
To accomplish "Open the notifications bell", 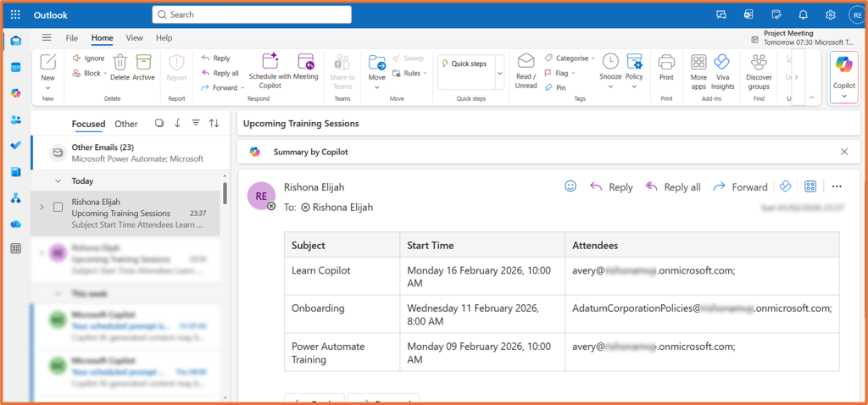I will pos(803,14).
